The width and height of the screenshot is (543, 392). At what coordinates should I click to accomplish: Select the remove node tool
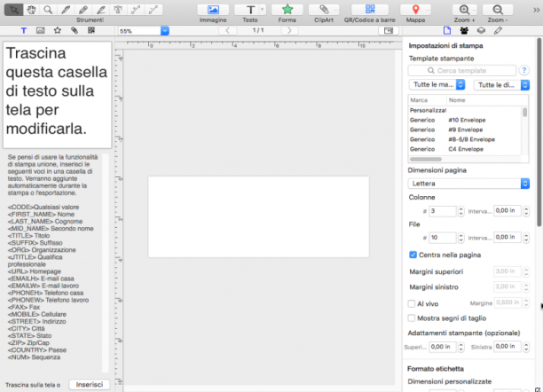[153, 10]
